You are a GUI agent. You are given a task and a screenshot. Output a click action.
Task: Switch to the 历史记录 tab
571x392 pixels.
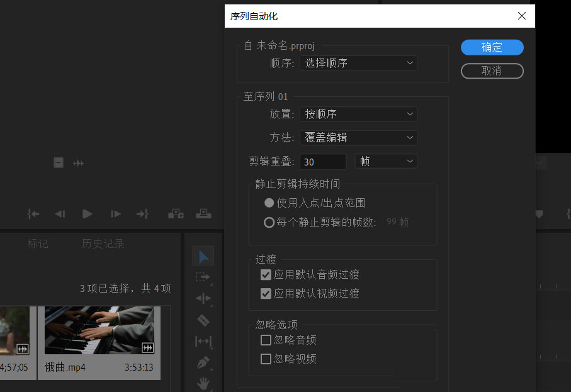click(x=103, y=244)
